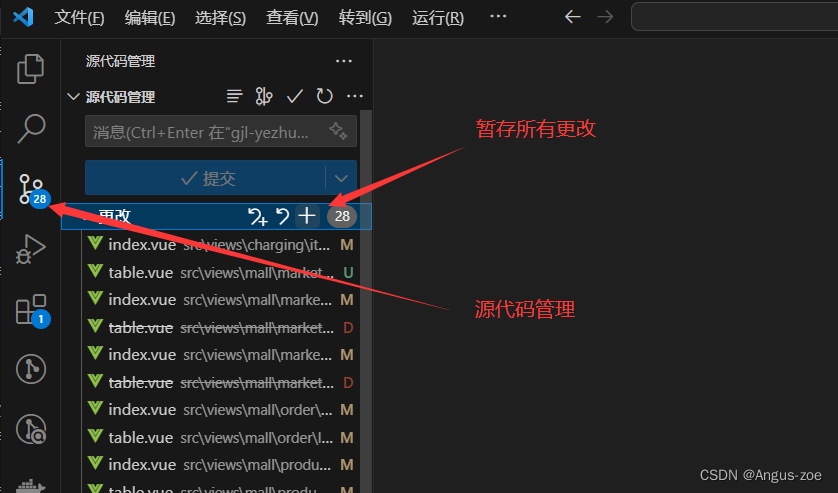
Task: Click the 提交 commit button
Action: [x=205, y=178]
